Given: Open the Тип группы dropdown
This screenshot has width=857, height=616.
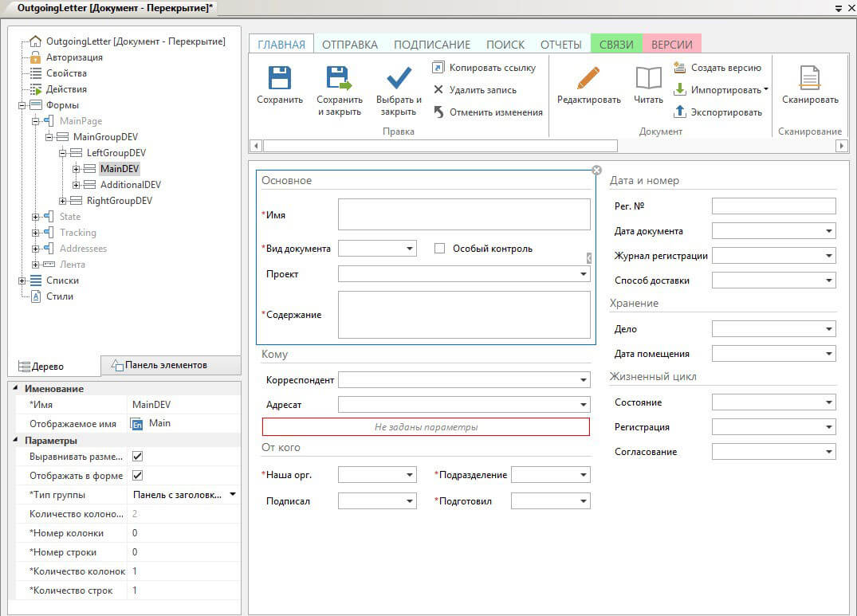Looking at the screenshot, I should tap(233, 494).
